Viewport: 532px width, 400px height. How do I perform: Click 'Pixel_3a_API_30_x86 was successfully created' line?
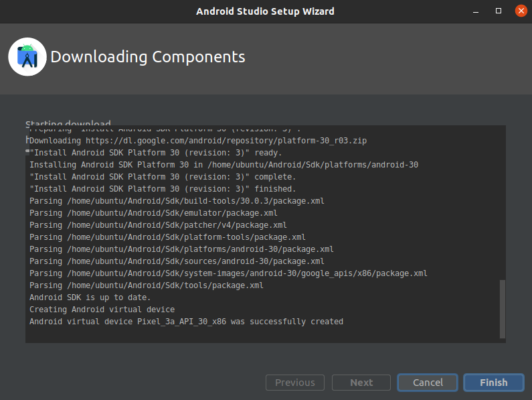point(186,322)
